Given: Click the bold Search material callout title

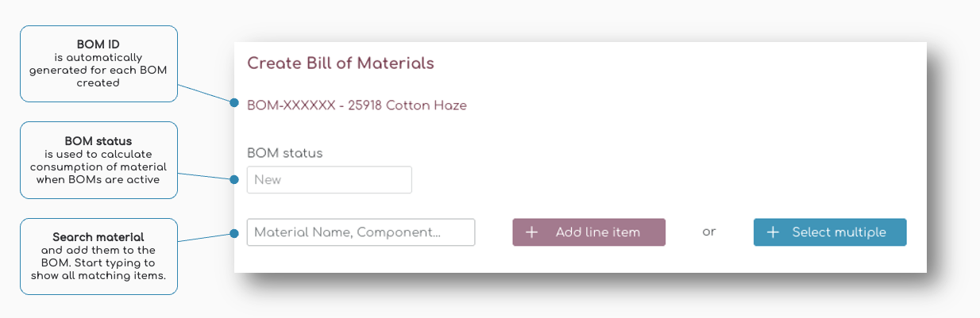Looking at the screenshot, I should click(x=98, y=237).
